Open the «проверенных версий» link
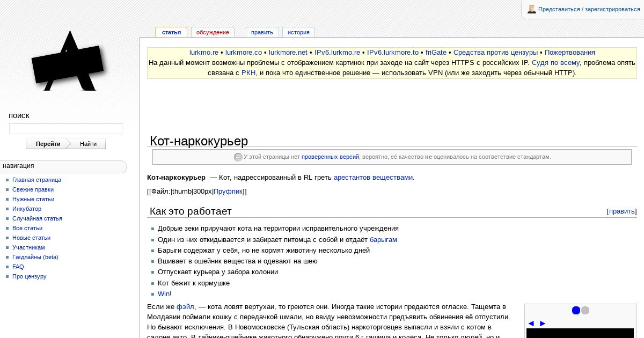This screenshot has height=338, width=644. (x=330, y=157)
